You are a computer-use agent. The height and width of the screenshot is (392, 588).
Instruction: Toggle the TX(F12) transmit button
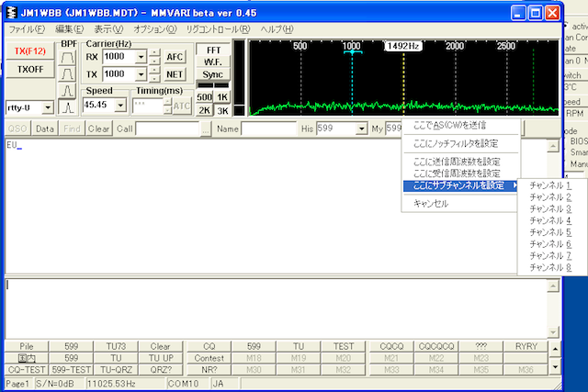pos(30,51)
